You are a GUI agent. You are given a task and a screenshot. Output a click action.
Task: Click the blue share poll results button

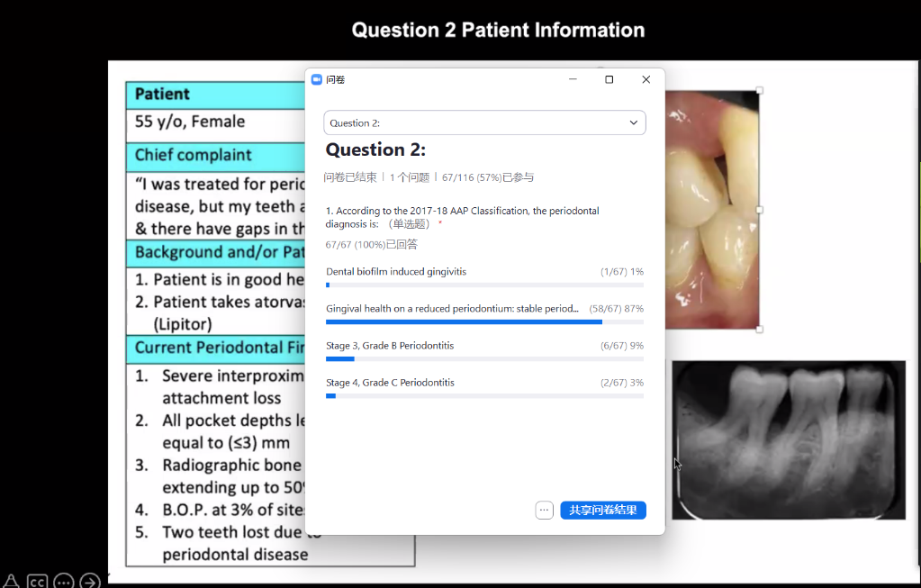pyautogui.click(x=603, y=511)
